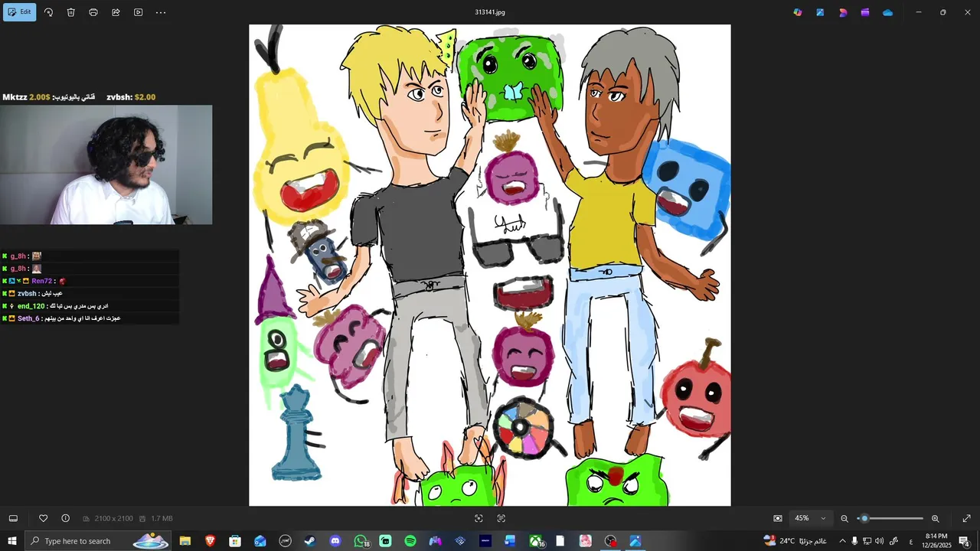The height and width of the screenshot is (551, 980).
Task: Open the clock showing 8:14 PM
Action: 936,541
